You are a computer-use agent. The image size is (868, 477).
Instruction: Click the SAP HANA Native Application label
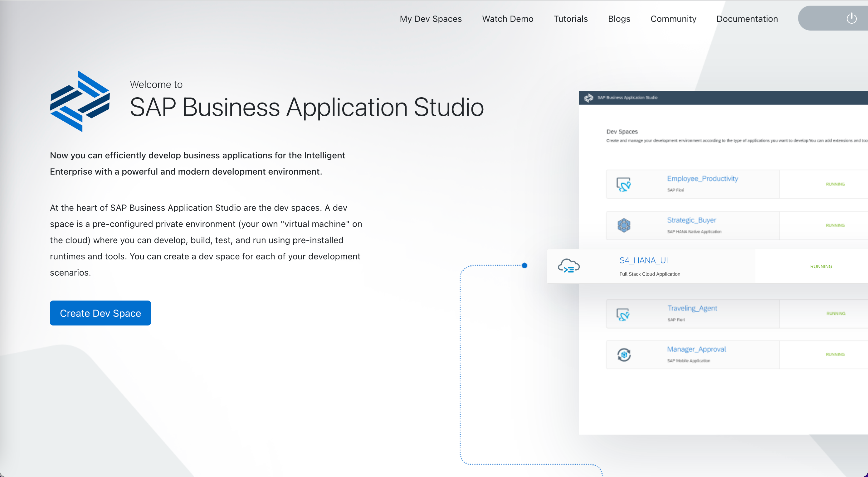[x=694, y=232]
